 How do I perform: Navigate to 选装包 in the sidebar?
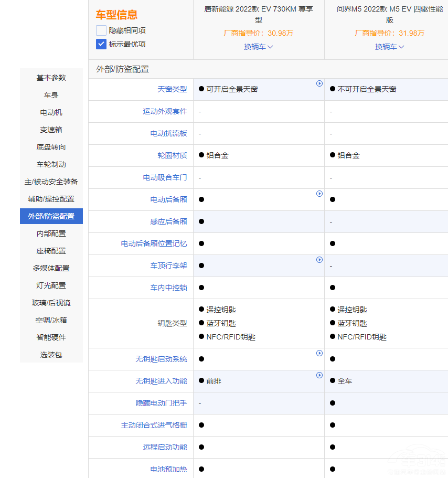51,355
